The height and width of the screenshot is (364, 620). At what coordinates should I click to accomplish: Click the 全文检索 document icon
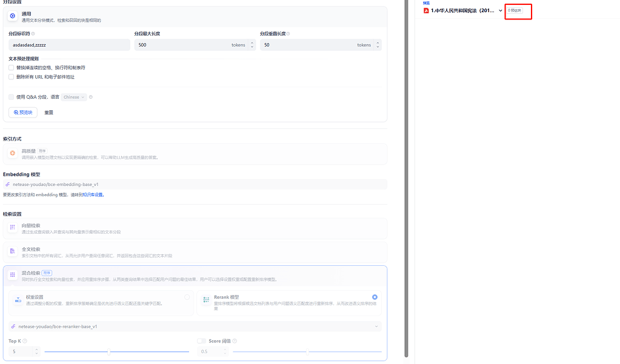13,251
